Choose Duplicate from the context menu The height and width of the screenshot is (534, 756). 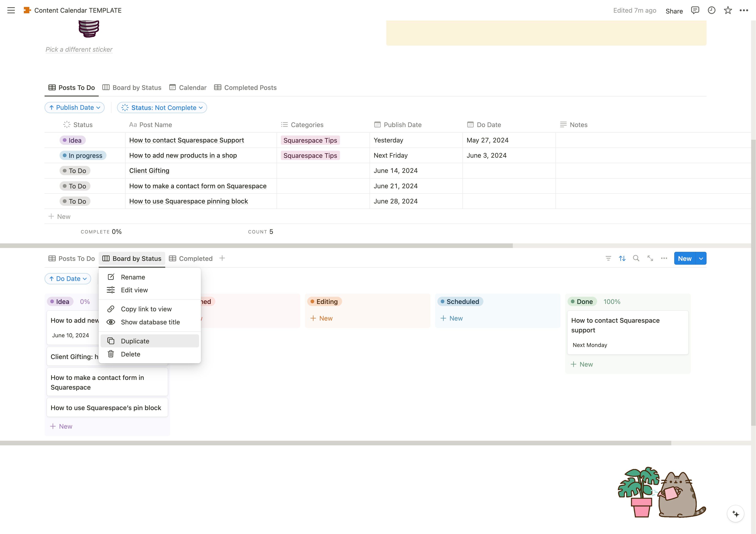tap(135, 341)
